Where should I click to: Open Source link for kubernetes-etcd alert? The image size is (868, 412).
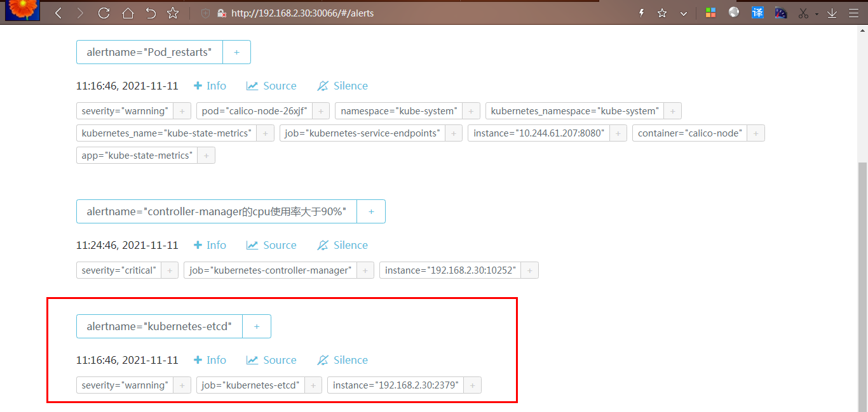pyautogui.click(x=271, y=360)
